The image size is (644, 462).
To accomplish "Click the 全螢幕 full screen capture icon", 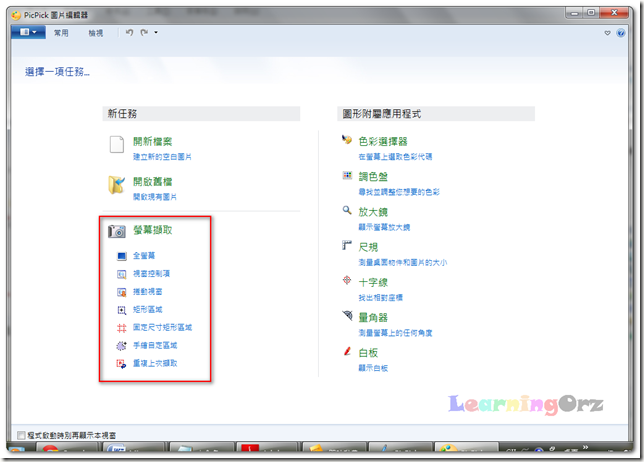I will (x=122, y=256).
